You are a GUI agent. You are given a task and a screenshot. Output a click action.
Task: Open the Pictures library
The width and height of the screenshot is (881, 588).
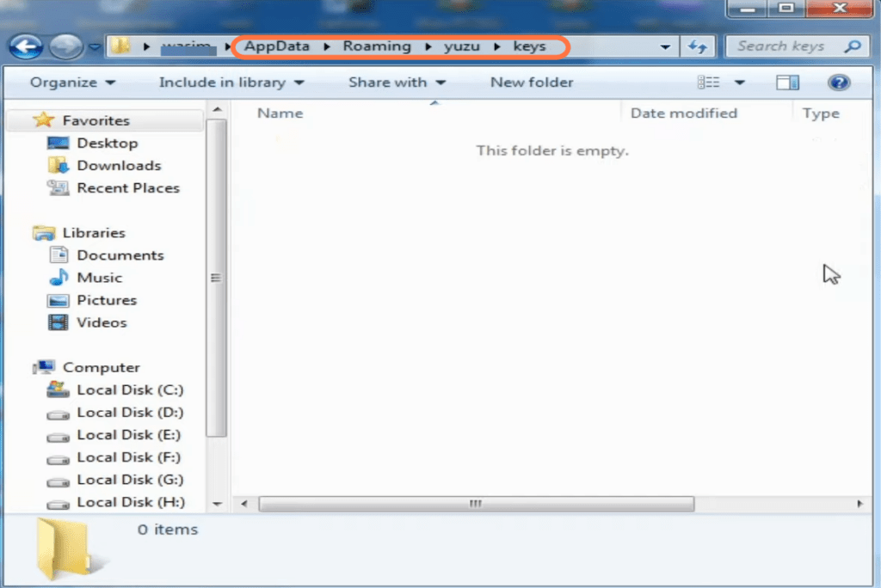107,300
